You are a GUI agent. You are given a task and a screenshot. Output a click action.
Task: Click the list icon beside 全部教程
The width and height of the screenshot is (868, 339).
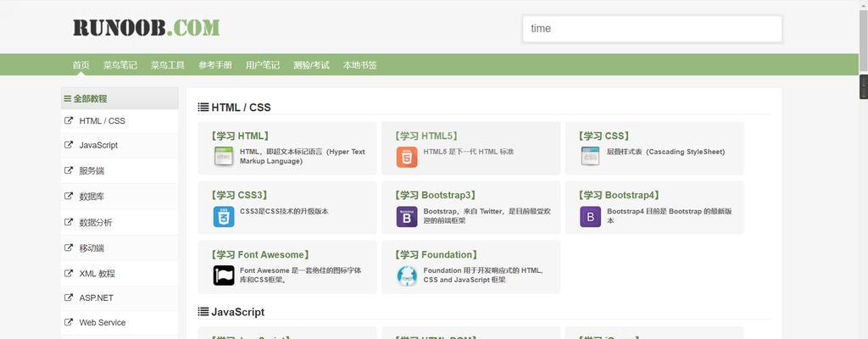(x=68, y=98)
